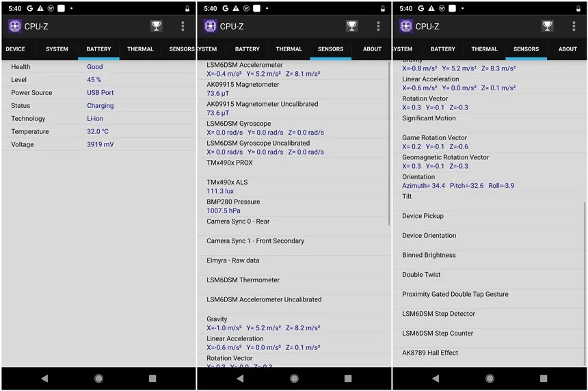Tap the battery Temperature row
Viewport: 588px width, 391px height.
click(99, 131)
